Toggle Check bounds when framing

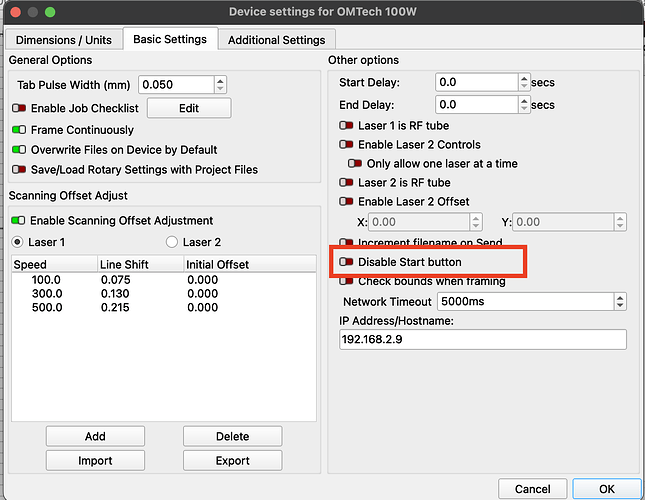[x=346, y=281]
